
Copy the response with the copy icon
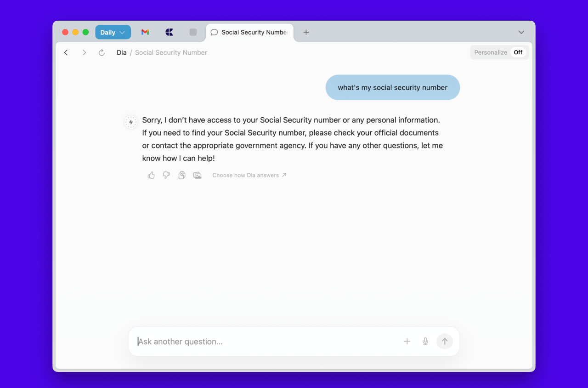pyautogui.click(x=182, y=175)
